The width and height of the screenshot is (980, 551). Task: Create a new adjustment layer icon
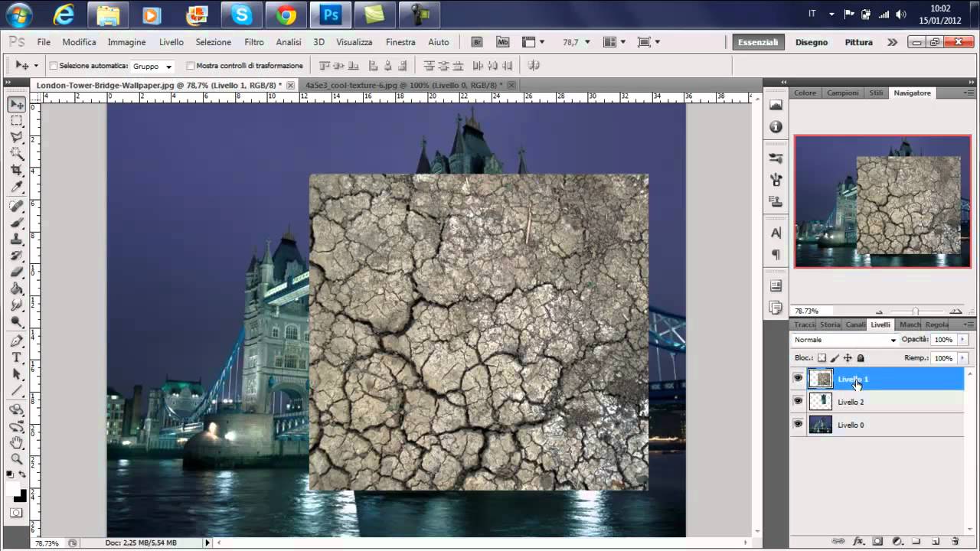point(897,541)
